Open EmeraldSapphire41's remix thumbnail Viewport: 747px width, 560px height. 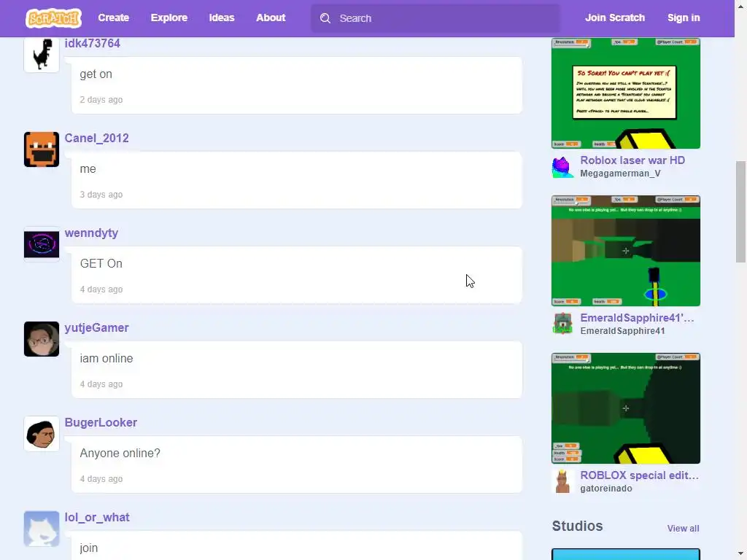[625, 251]
